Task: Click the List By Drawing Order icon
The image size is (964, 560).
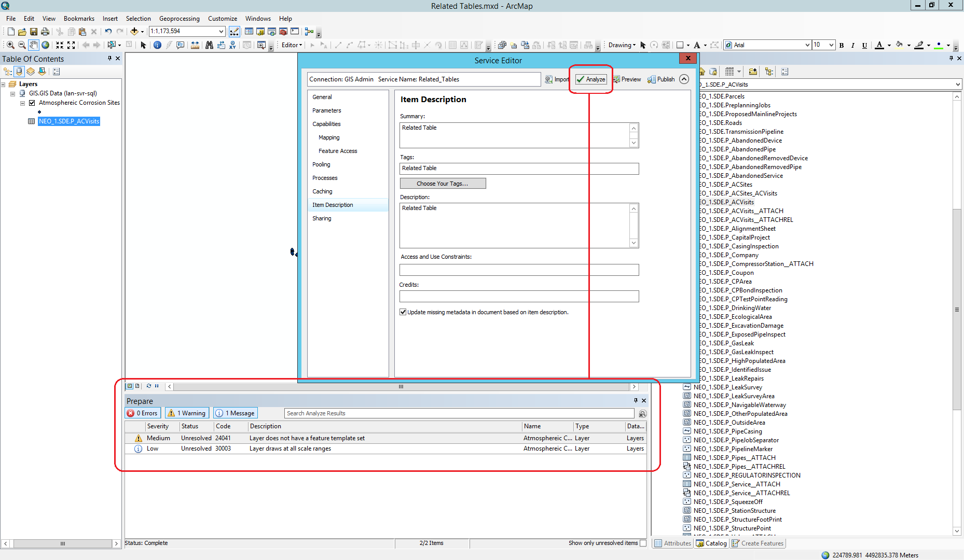Action: pyautogui.click(x=8, y=72)
